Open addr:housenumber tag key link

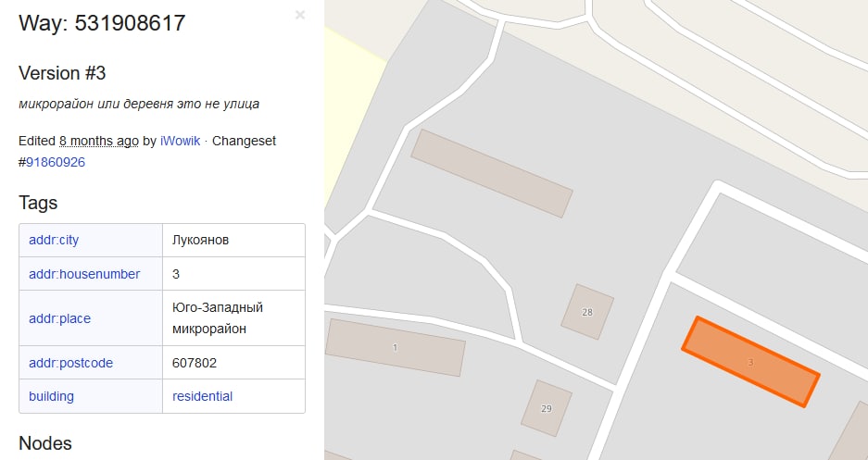coord(84,274)
